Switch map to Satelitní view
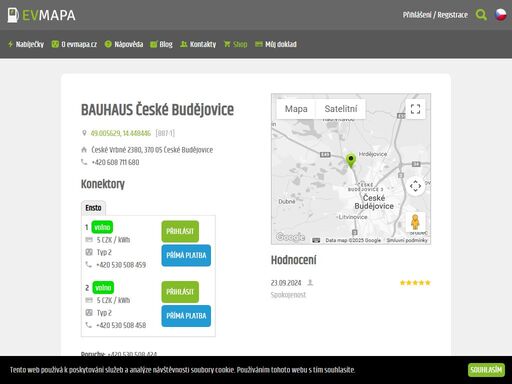 [x=341, y=109]
